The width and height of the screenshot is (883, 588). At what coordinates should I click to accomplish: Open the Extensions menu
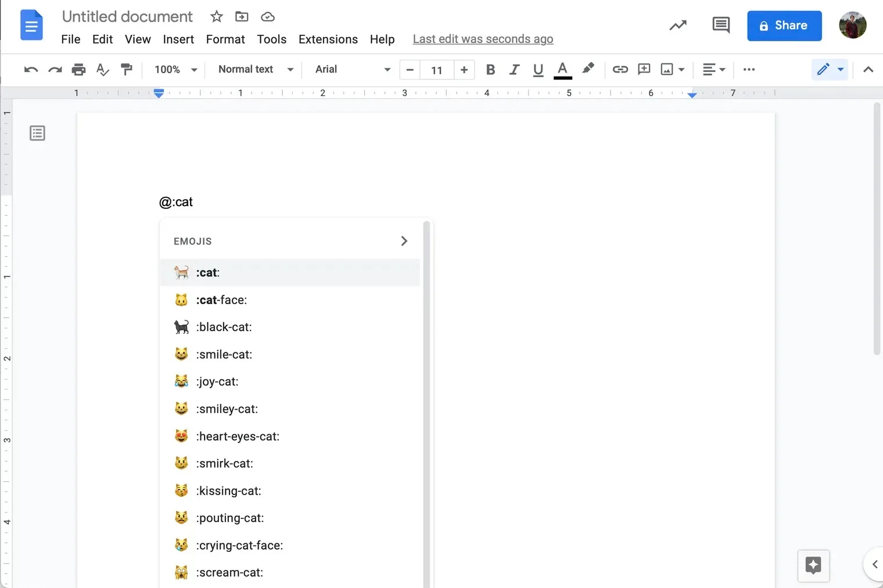click(x=328, y=39)
